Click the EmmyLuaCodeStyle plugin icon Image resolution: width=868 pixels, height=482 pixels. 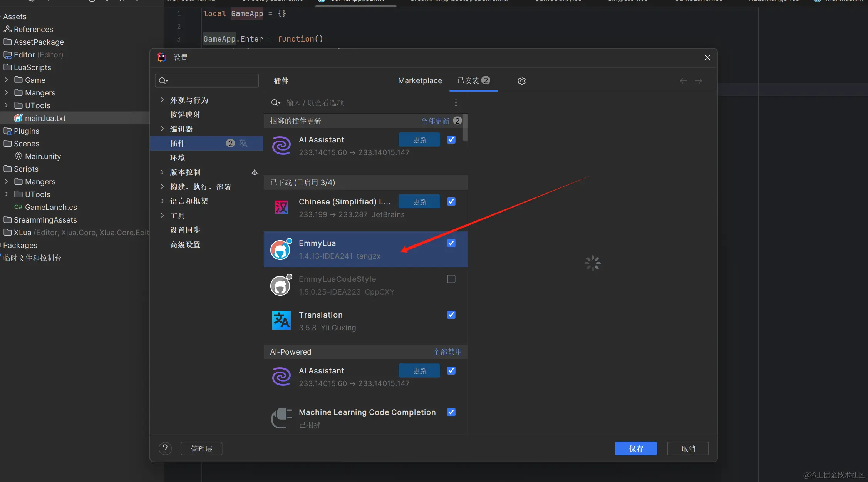pos(280,285)
